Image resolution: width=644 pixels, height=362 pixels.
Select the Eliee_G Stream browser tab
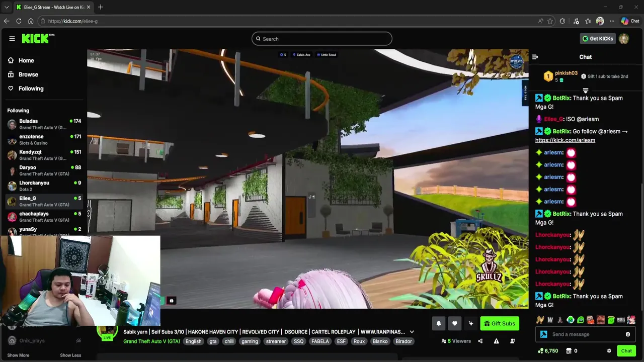(54, 7)
